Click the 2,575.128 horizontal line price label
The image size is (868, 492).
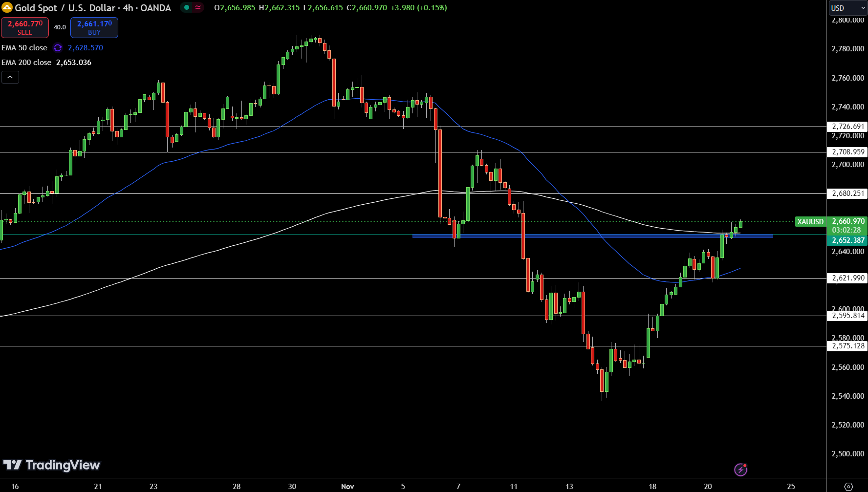click(847, 346)
